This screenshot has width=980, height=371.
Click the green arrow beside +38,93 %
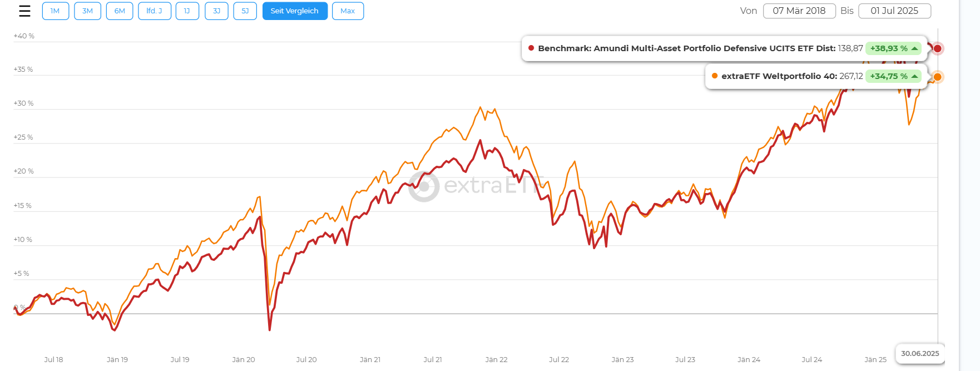914,48
